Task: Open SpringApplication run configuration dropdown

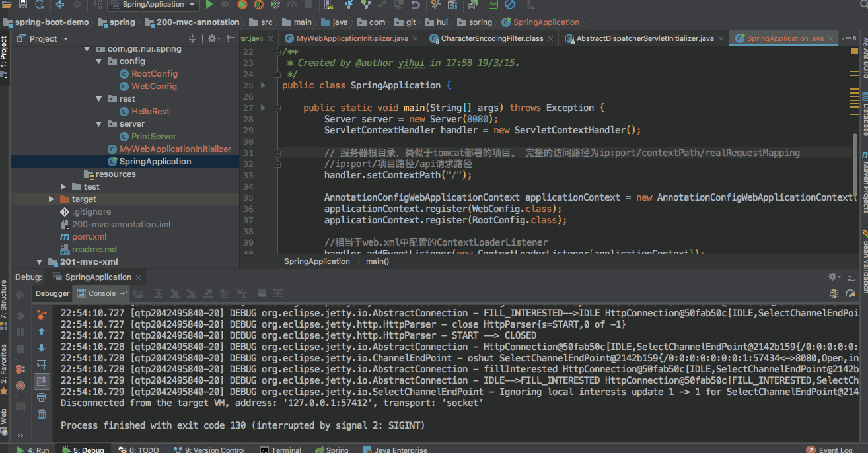Action: coord(153,5)
